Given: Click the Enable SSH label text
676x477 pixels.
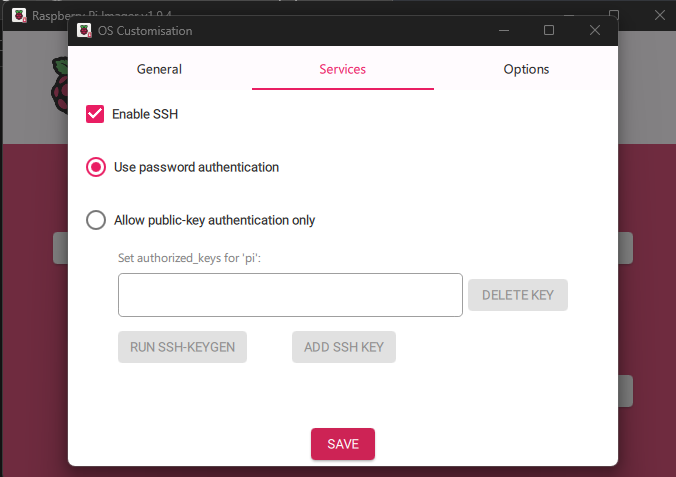Looking at the screenshot, I should [145, 114].
